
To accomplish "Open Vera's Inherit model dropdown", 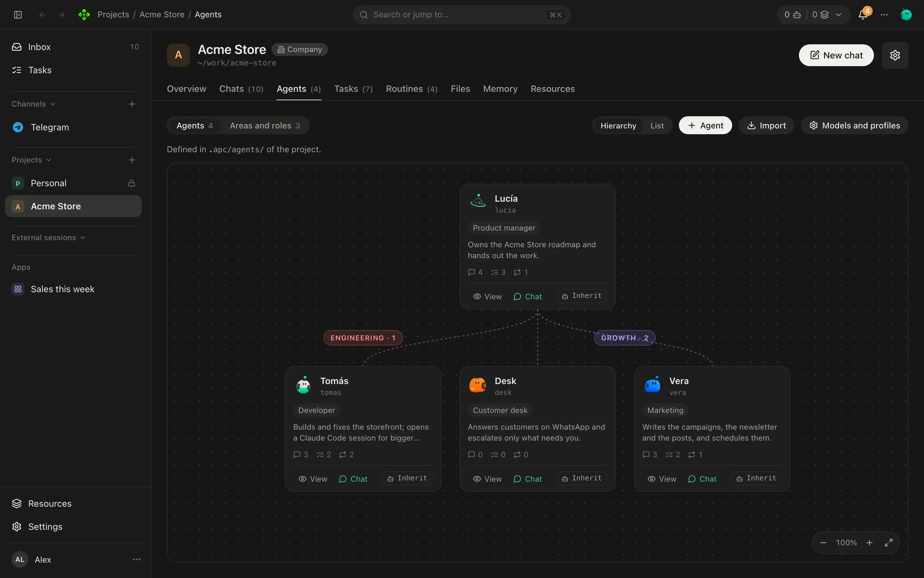I will [x=756, y=478].
